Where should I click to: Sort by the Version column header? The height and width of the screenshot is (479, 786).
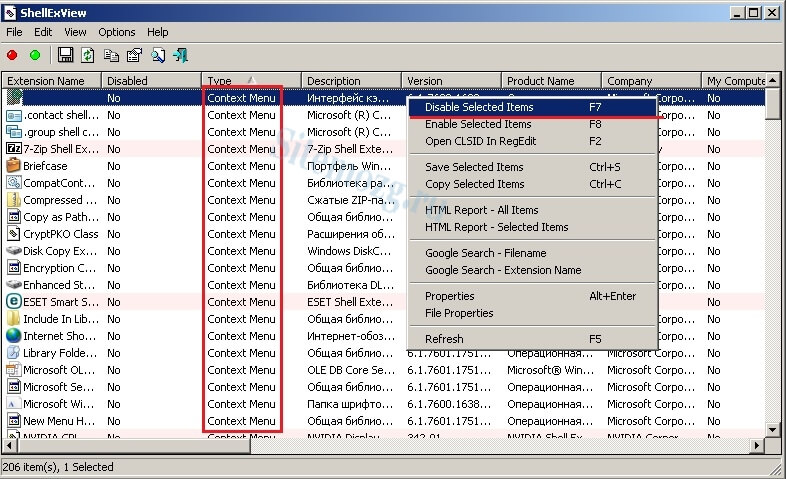pos(451,81)
